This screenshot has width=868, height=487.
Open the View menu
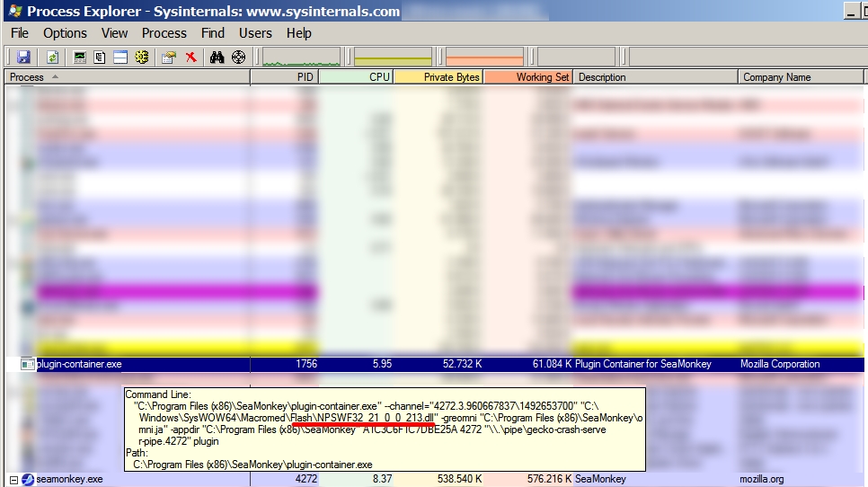pyautogui.click(x=115, y=33)
